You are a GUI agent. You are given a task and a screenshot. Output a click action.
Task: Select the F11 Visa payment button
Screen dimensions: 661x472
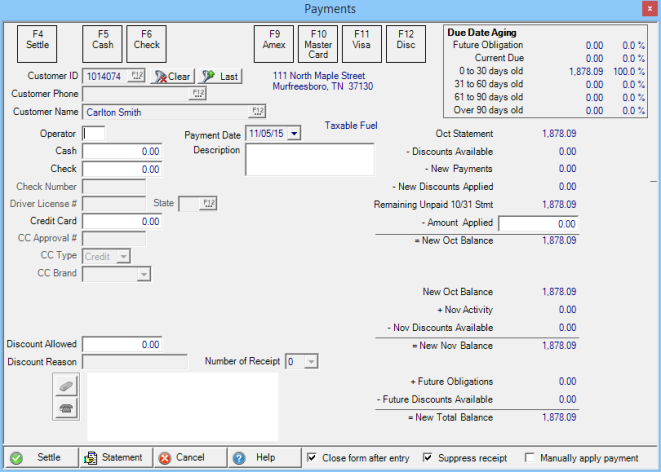point(361,39)
